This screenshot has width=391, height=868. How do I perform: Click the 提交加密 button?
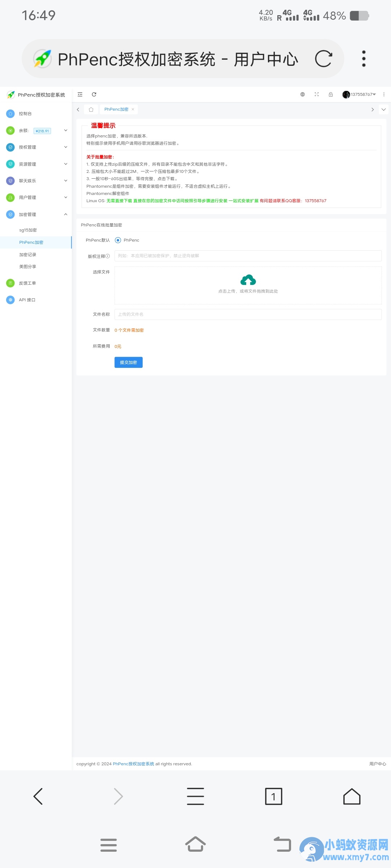[129, 362]
